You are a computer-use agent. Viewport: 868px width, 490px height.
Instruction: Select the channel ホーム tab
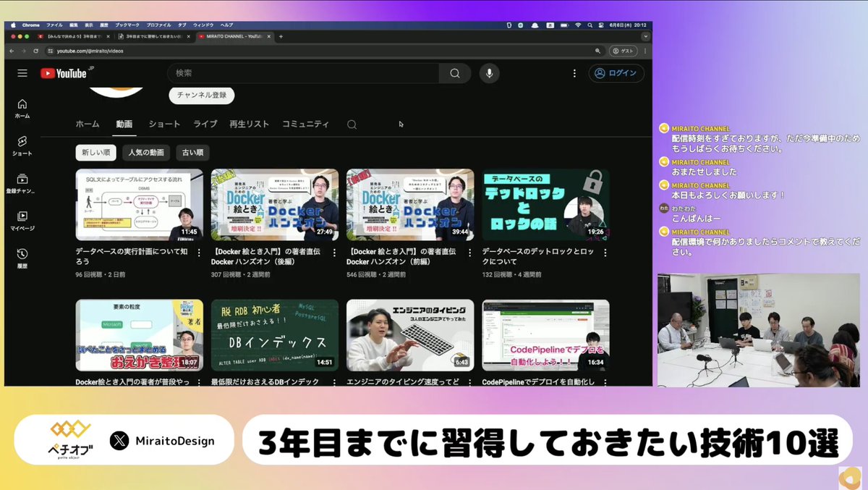point(88,124)
